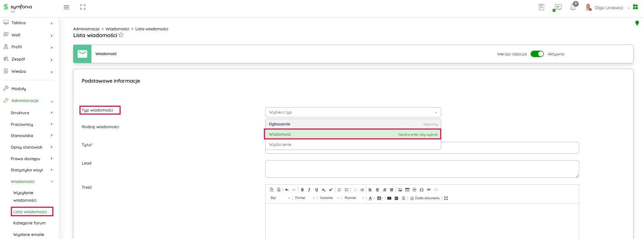Click the Bold formatting icon in editor
The height and width of the screenshot is (239, 644).
click(302, 190)
